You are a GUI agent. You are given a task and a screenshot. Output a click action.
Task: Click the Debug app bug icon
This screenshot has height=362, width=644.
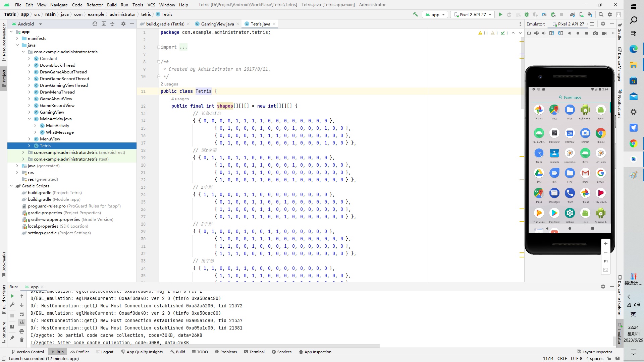(x=527, y=14)
